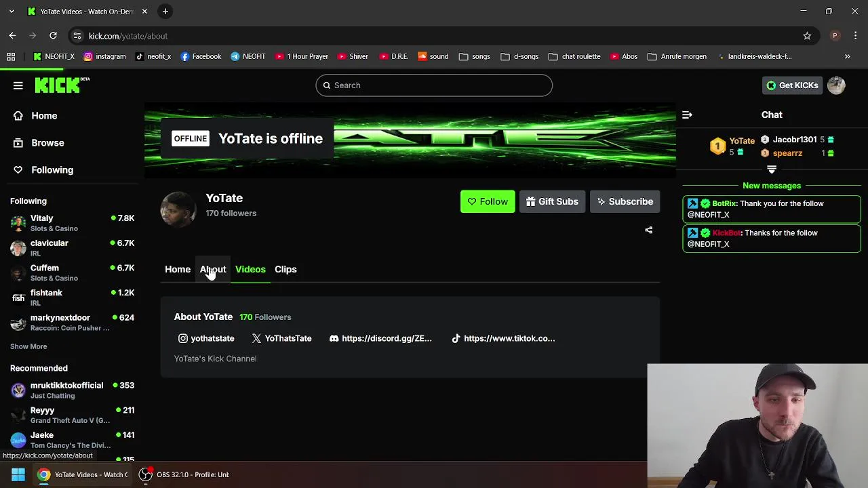Click the KICK logo
868x488 pixels.
point(62,85)
